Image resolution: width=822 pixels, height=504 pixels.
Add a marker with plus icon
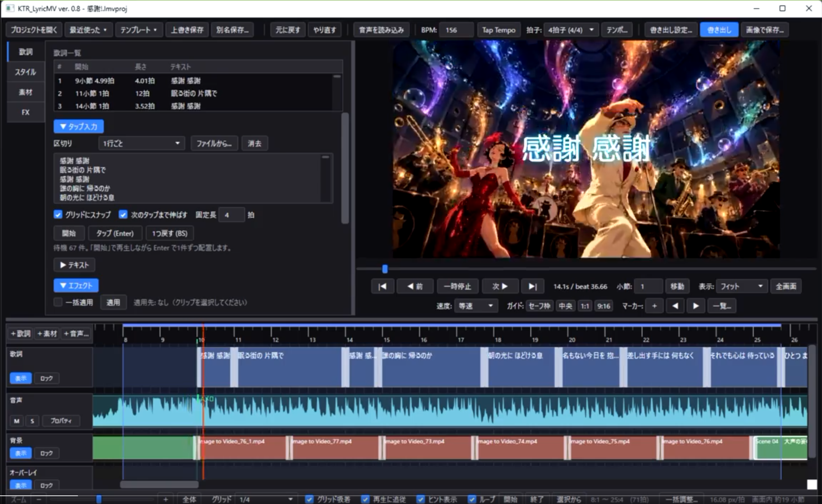pos(654,306)
